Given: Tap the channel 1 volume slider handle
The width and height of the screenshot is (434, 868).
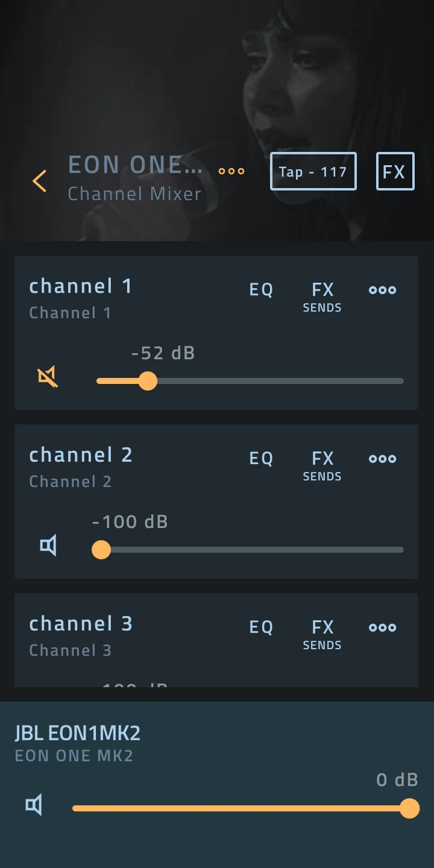Looking at the screenshot, I should (149, 381).
